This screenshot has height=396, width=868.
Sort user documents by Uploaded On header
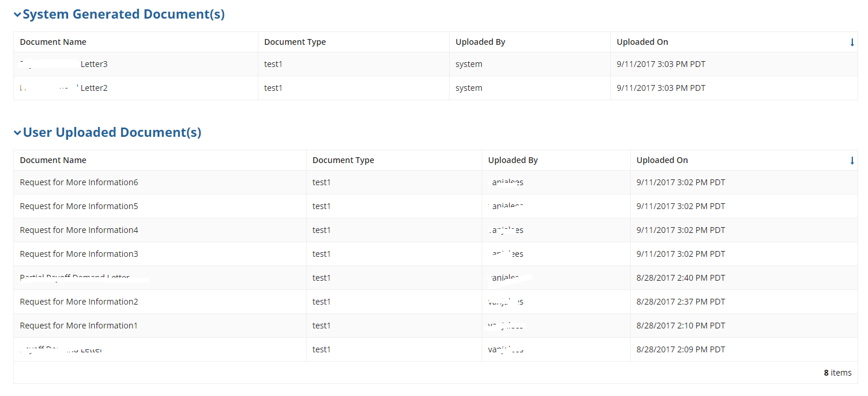[662, 160]
